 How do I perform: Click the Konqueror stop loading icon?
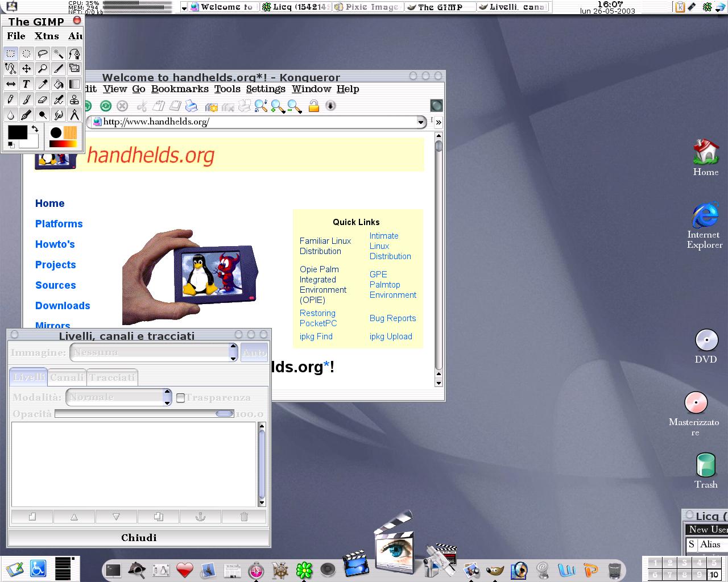(122, 106)
